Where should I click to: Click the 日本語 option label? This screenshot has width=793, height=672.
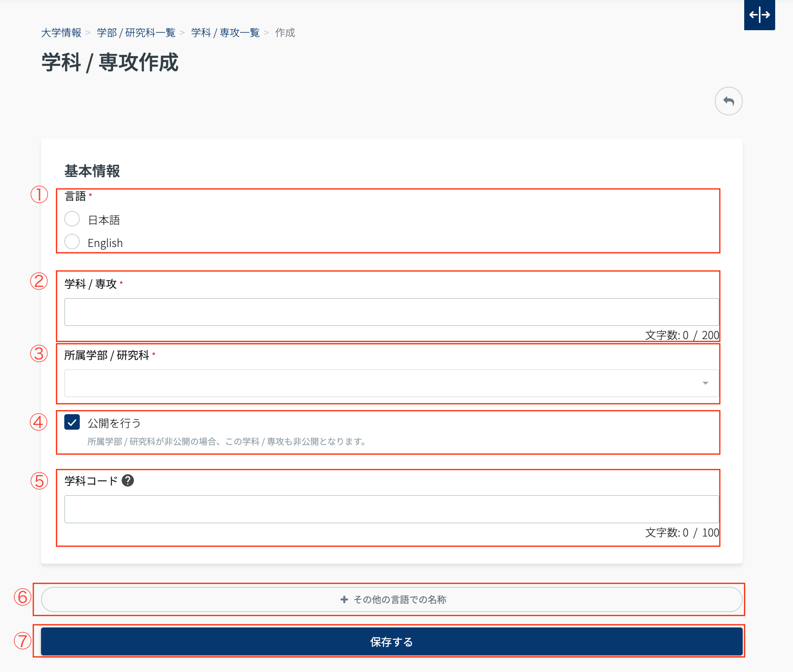click(x=104, y=220)
